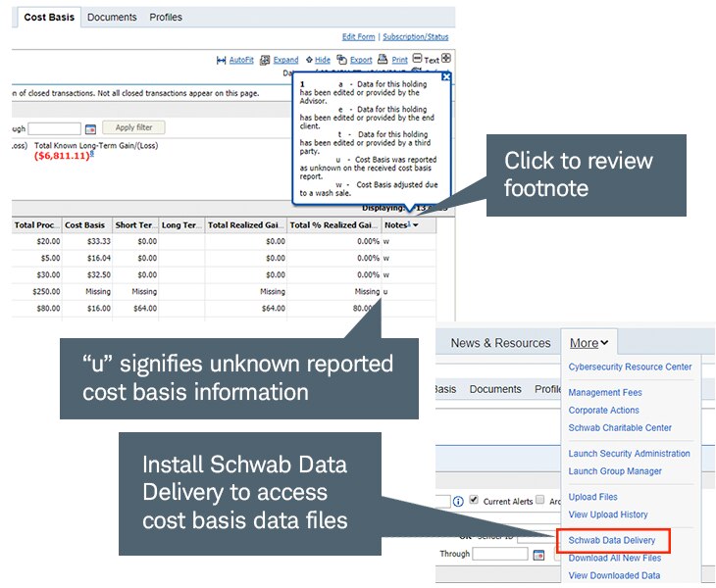Open the Documents tab in top panel
The width and height of the screenshot is (716, 588).
click(112, 18)
